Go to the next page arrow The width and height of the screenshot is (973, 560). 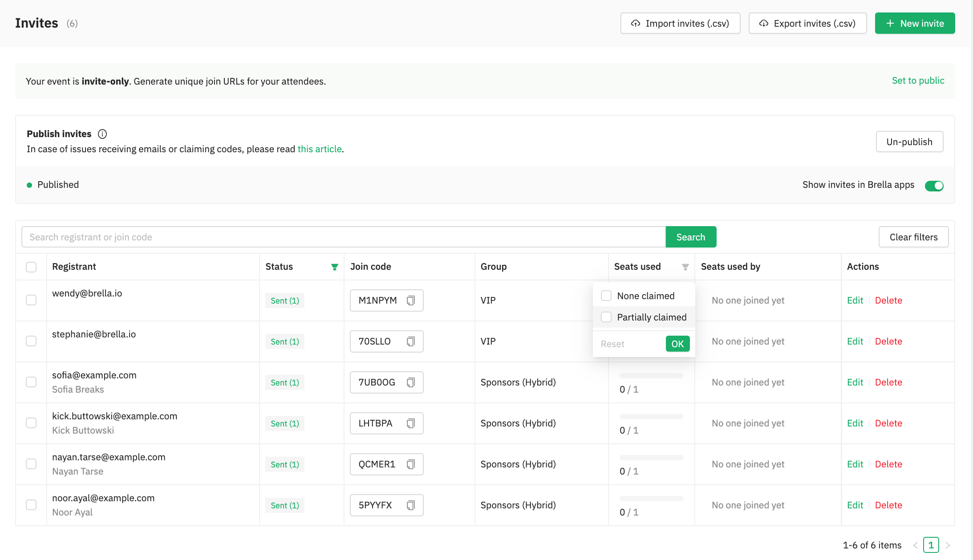point(948,545)
